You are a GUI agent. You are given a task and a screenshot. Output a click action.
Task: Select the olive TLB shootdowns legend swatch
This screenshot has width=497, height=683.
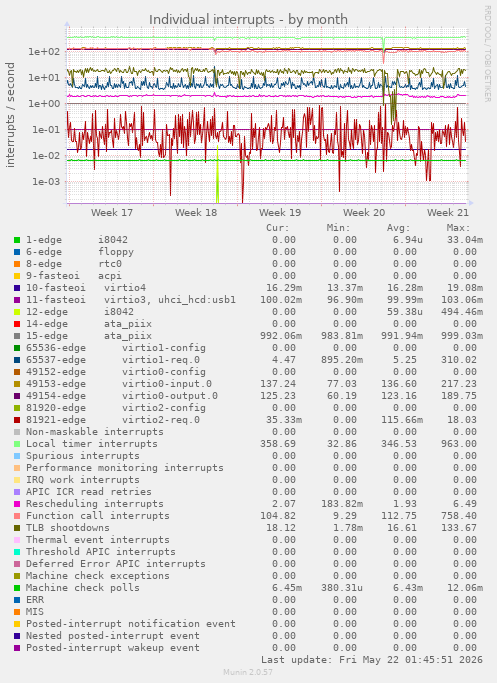tap(17, 528)
